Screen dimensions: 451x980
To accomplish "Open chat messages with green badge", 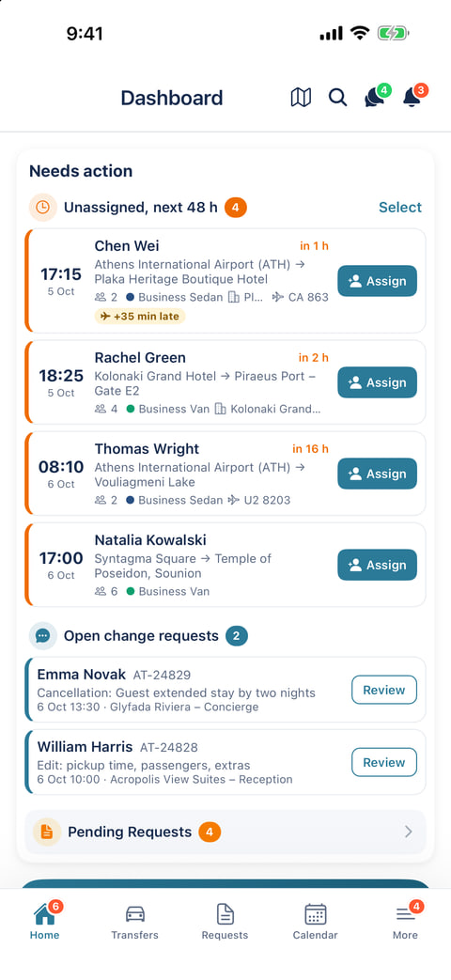I will 377,96.
